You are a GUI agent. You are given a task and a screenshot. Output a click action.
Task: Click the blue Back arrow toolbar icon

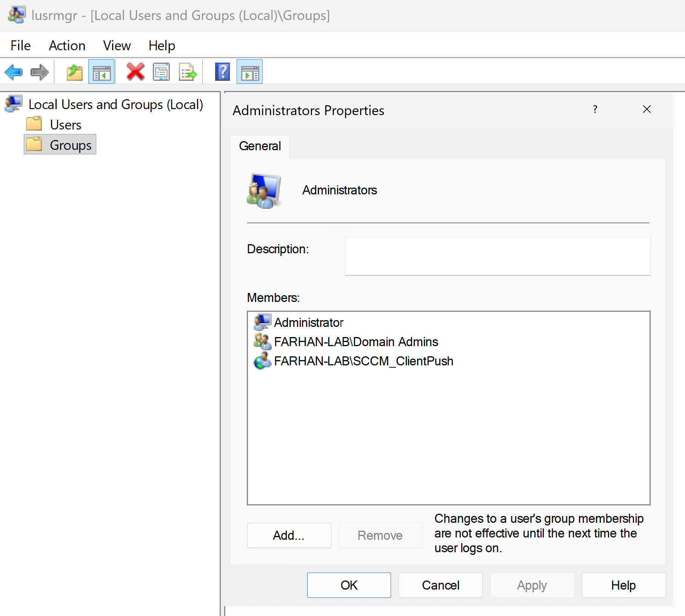(14, 72)
